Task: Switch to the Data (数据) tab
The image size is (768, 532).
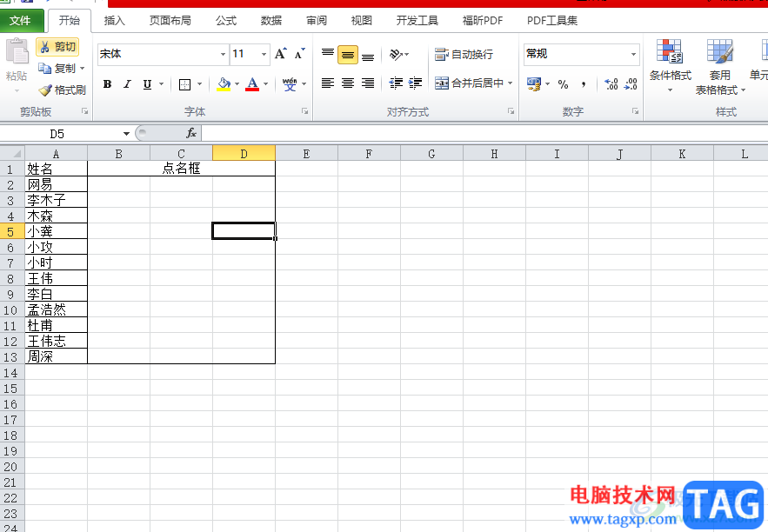Action: pyautogui.click(x=271, y=21)
